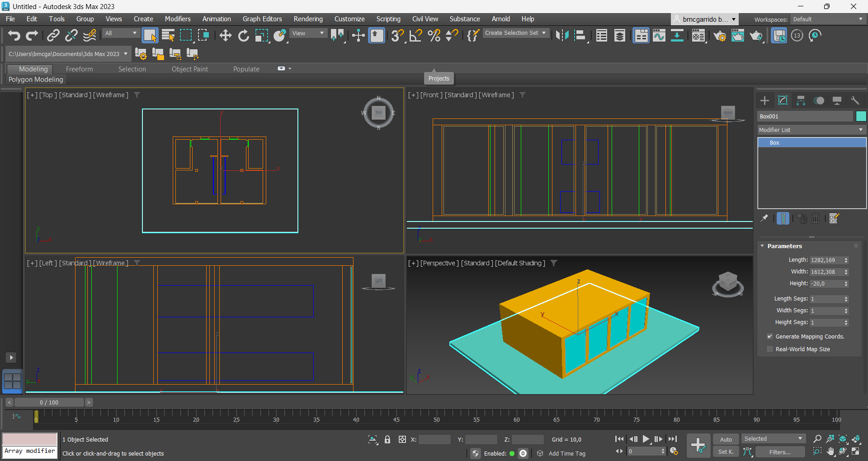
Task: Open the Rendering menu
Action: click(308, 19)
